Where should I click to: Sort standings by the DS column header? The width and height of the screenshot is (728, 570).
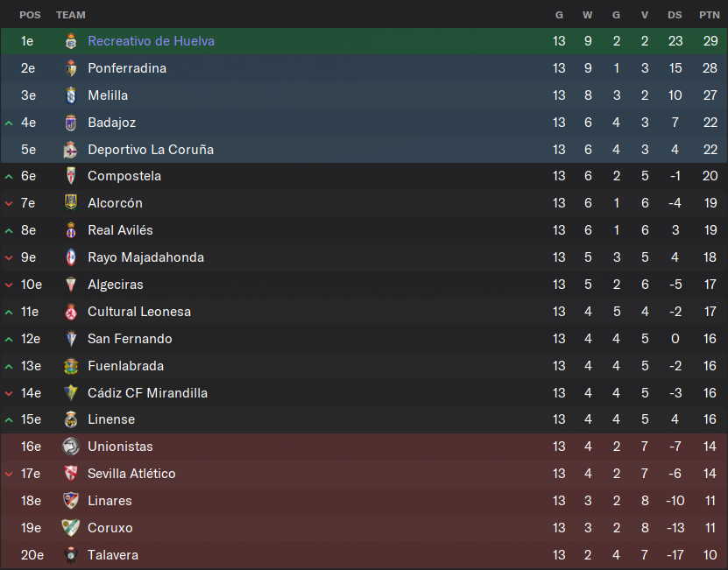tap(675, 15)
